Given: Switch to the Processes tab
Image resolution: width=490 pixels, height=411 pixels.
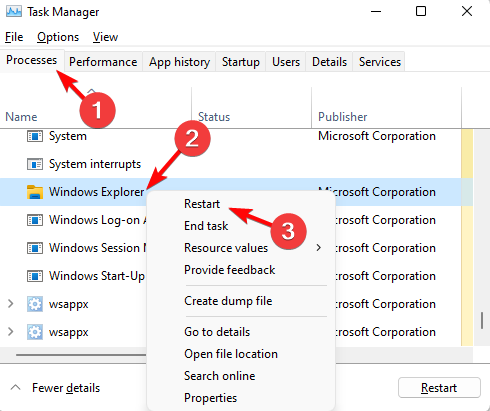Looking at the screenshot, I should pos(32,60).
